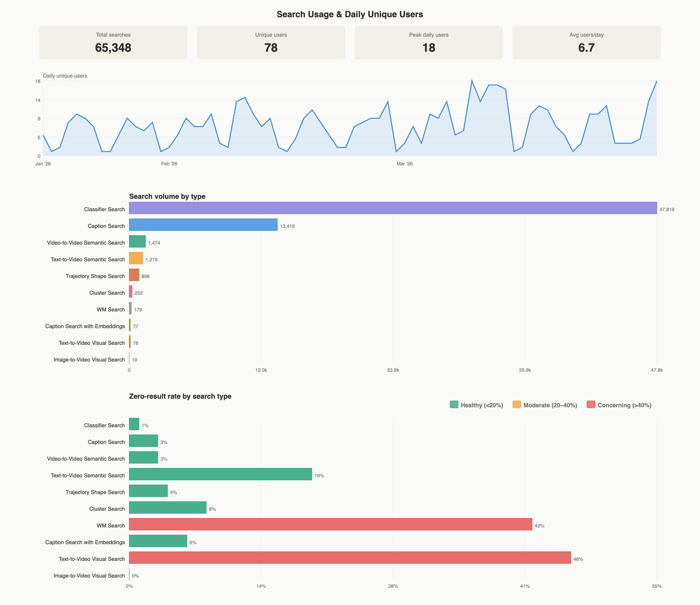The image size is (700, 605).
Task: Click the '19%' value label
Action: click(x=319, y=476)
